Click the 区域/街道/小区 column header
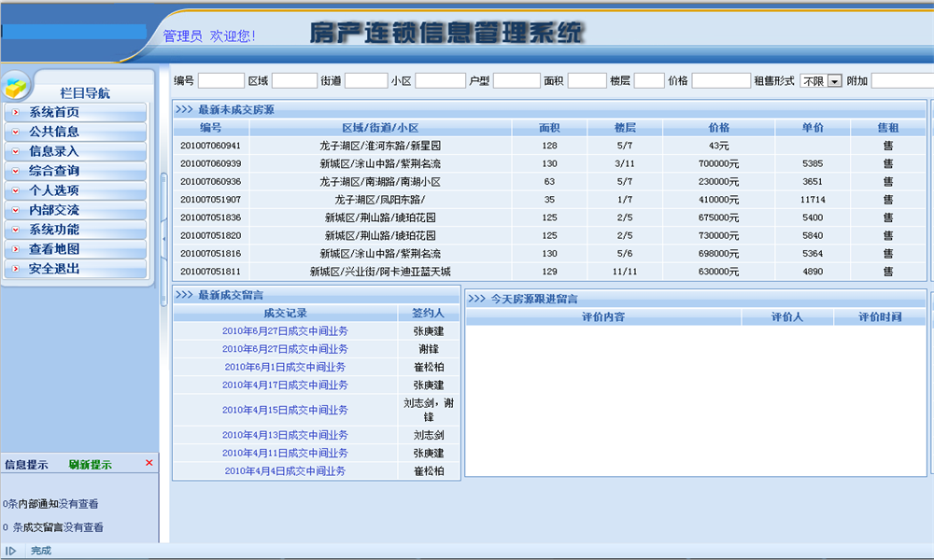Viewport: 934px width, 560px height. (x=380, y=128)
